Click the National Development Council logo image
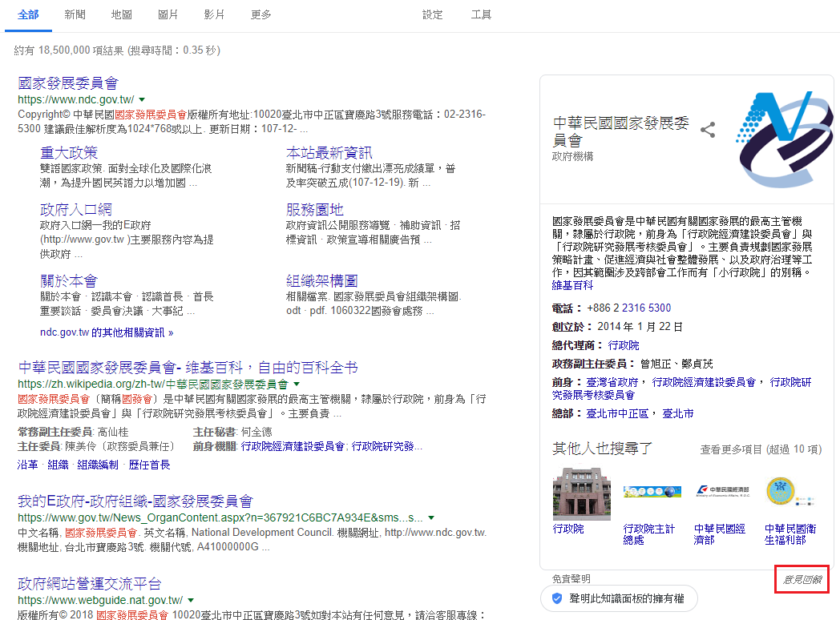This screenshot has width=840, height=620. click(x=784, y=139)
